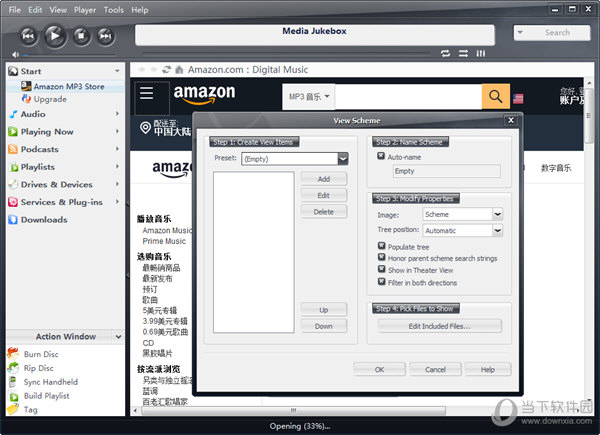Toggle the Auto-name checkbox
This screenshot has height=435, width=600.
pos(381,156)
